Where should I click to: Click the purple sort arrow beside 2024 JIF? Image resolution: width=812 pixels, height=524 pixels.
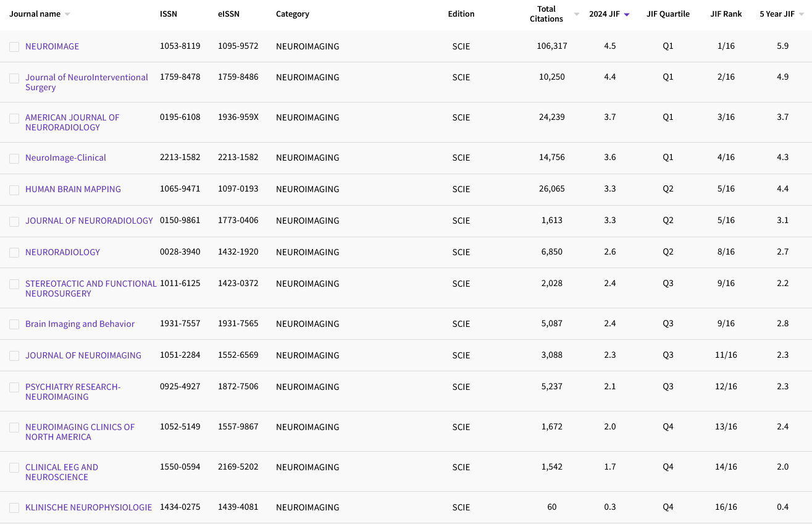point(627,14)
